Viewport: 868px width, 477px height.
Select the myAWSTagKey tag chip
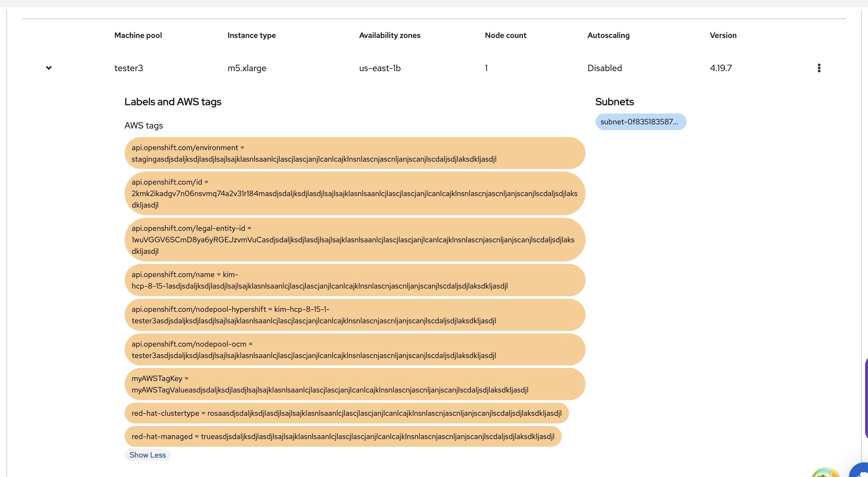coord(355,384)
